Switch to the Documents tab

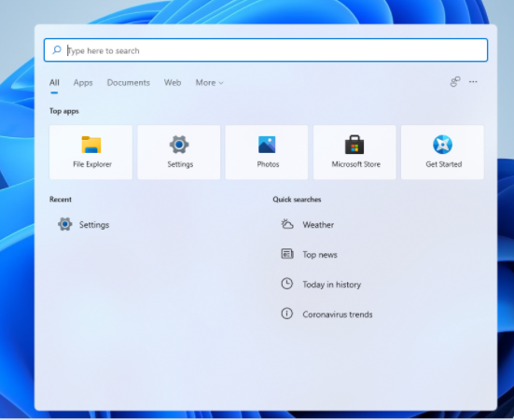coord(129,83)
